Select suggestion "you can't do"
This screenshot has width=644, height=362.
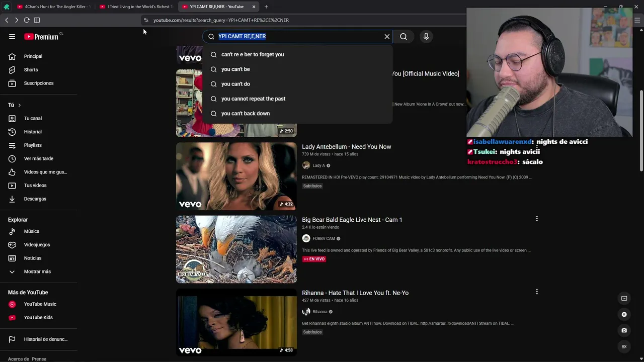pos(297,84)
